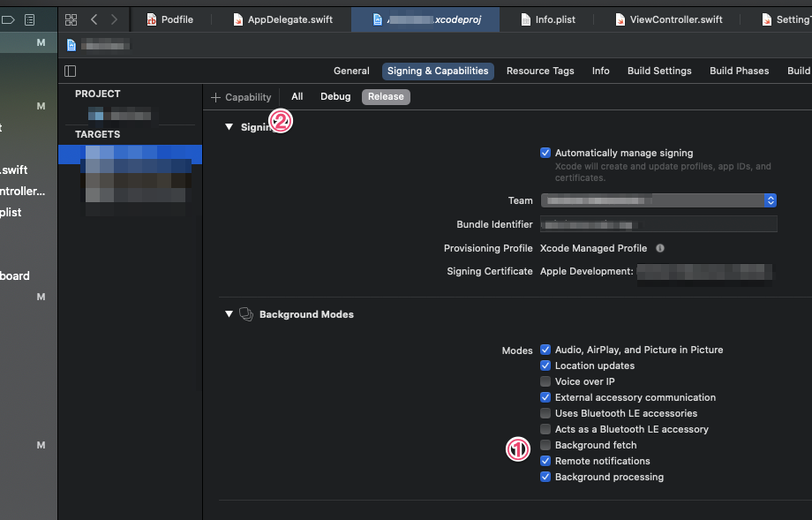This screenshot has width=812, height=520.
Task: Click the report navigator icon in sidebar
Action: [29, 20]
